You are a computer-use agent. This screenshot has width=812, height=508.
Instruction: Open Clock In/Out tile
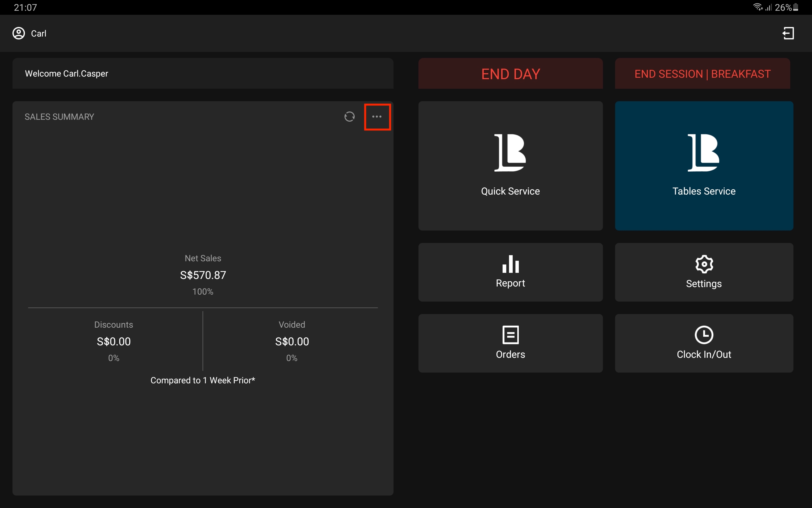click(x=704, y=343)
